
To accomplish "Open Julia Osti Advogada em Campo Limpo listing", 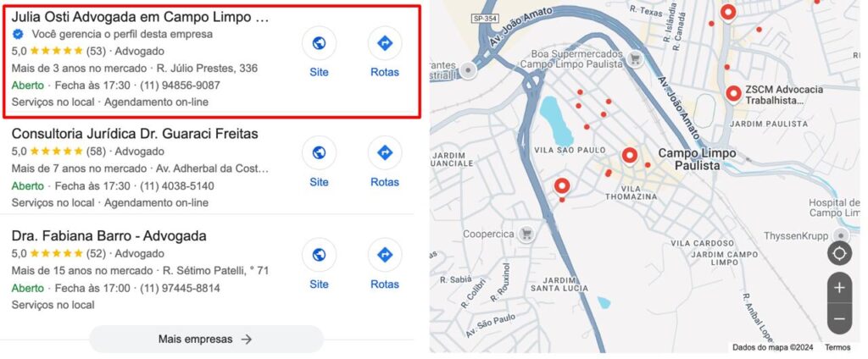I will point(140,17).
